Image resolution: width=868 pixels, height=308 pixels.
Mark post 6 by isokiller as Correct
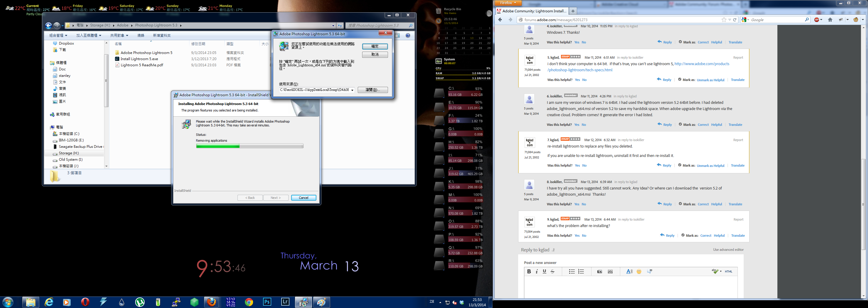coord(703,125)
